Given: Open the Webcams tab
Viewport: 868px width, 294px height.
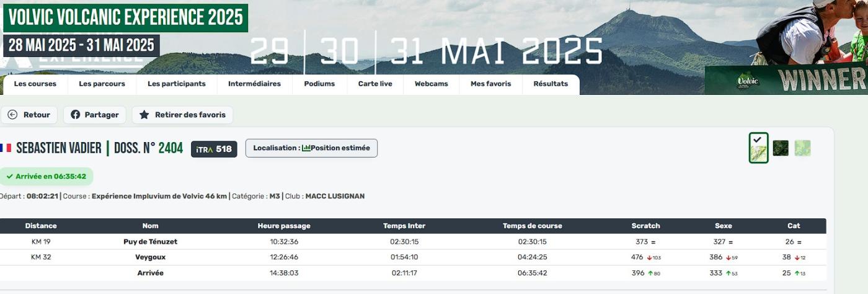Looking at the screenshot, I should (431, 84).
